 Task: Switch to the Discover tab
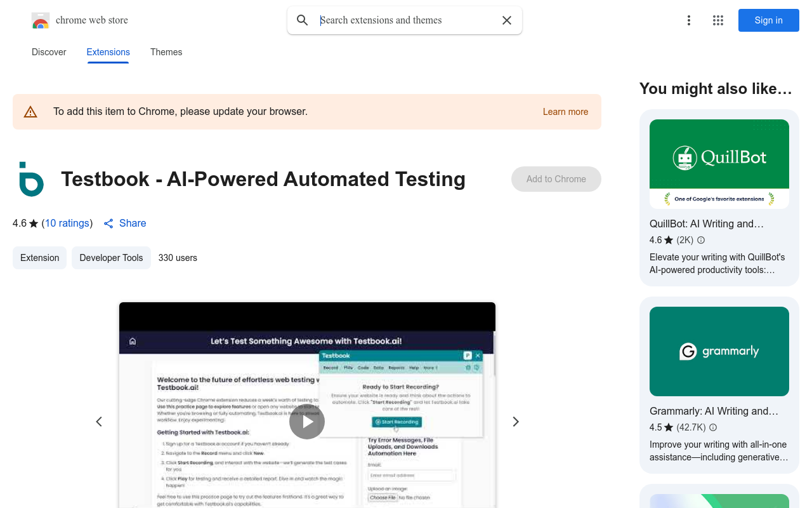click(49, 52)
